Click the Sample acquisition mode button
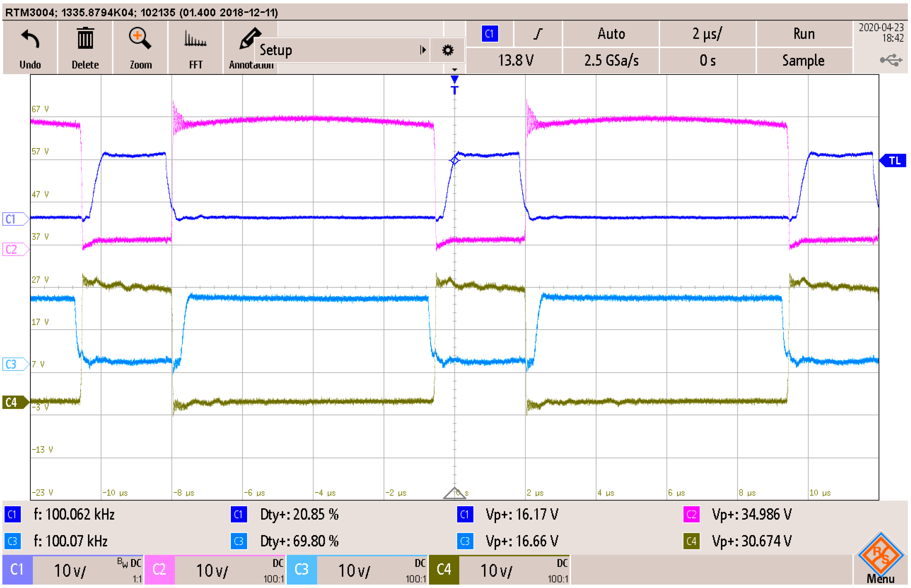 [x=803, y=60]
